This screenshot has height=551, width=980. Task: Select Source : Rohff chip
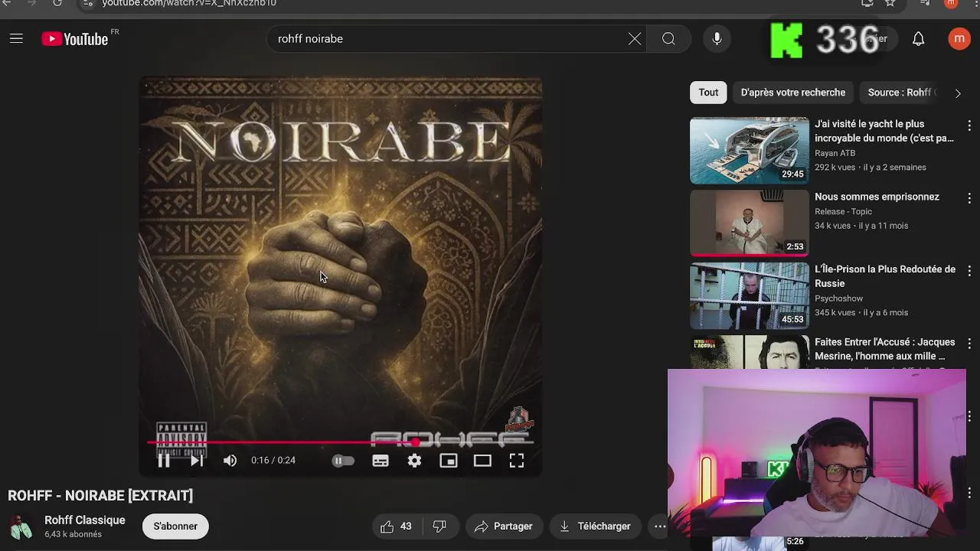click(901, 93)
